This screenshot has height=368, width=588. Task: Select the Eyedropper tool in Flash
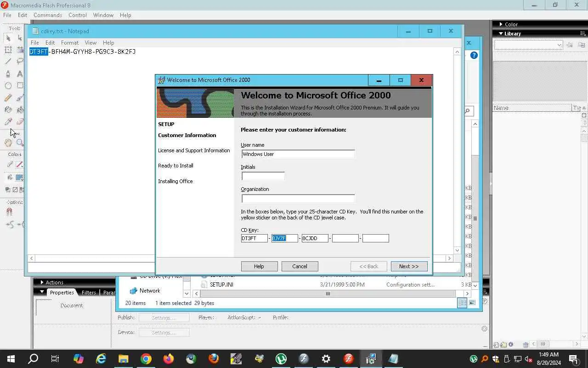pos(8,121)
